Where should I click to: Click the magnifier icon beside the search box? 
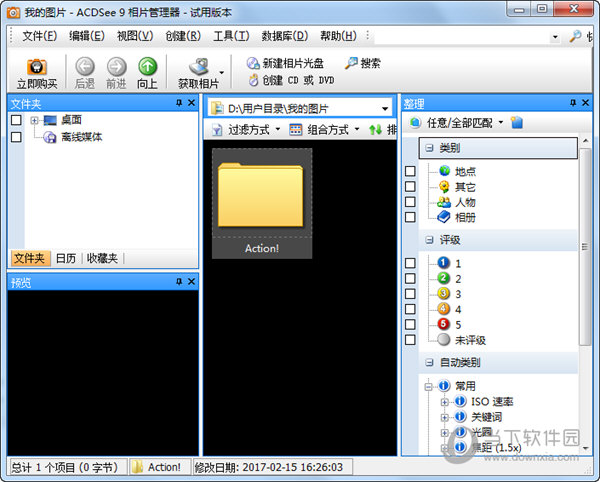coord(575,36)
